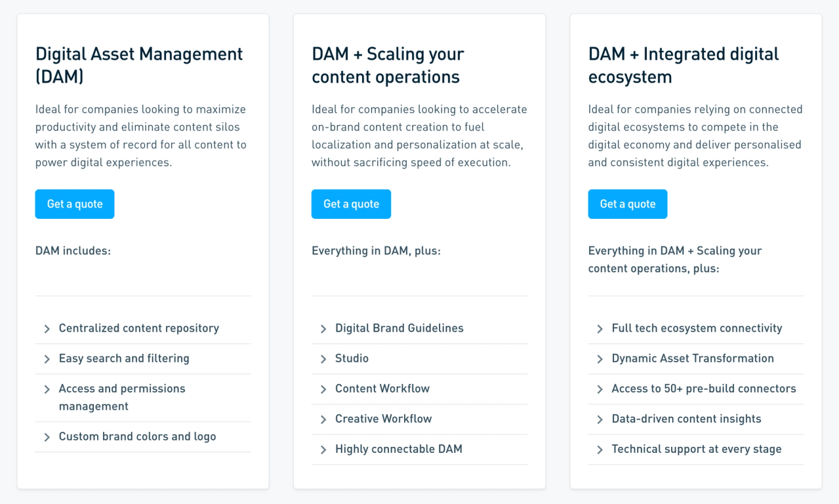Select the DAM + Integrated digital ecosystem heading
The image size is (839, 504).
click(x=684, y=65)
